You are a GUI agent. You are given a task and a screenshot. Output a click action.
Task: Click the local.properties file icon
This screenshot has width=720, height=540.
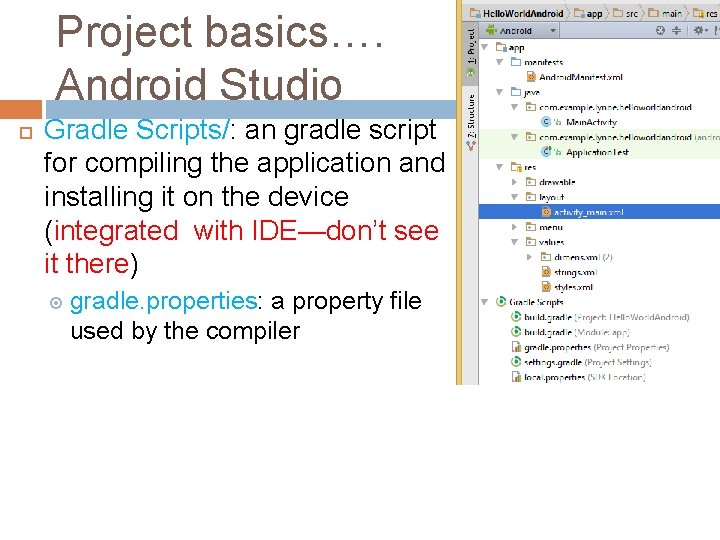pos(516,377)
